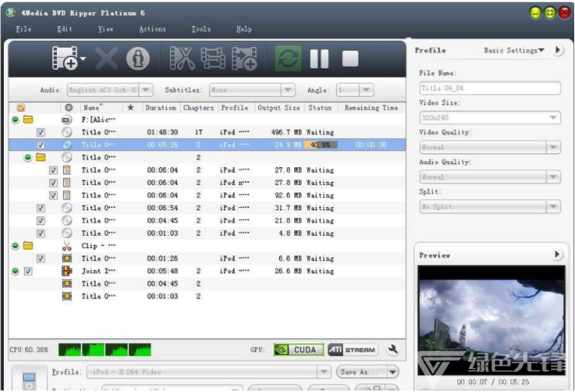Image resolution: width=575 pixels, height=392 pixels.
Task: Click the green Convert button icon
Action: tap(287, 59)
